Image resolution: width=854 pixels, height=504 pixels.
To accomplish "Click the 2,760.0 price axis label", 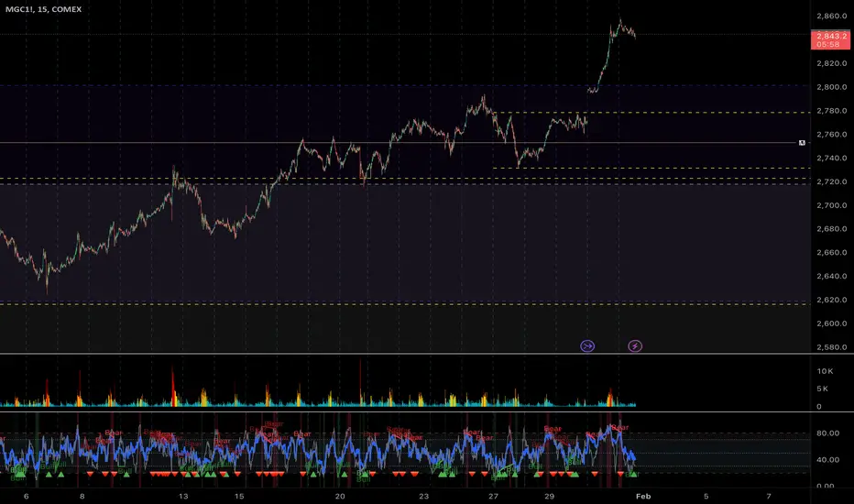I will (832, 135).
